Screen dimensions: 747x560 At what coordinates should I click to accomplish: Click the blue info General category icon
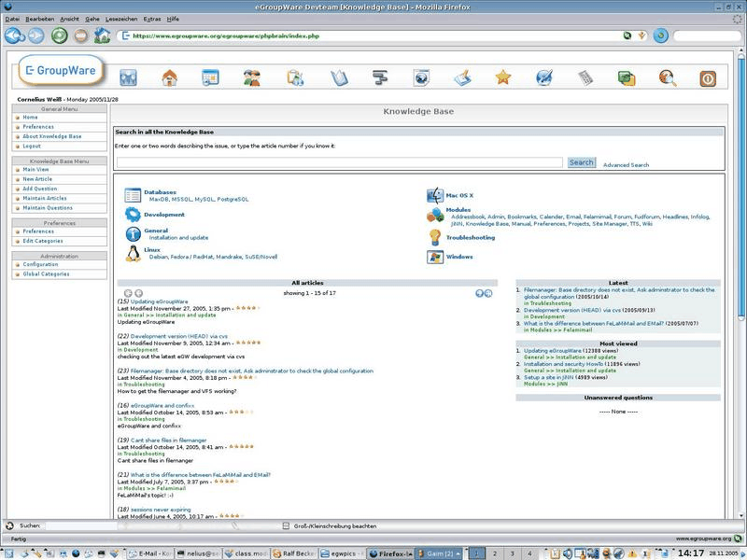click(133, 234)
